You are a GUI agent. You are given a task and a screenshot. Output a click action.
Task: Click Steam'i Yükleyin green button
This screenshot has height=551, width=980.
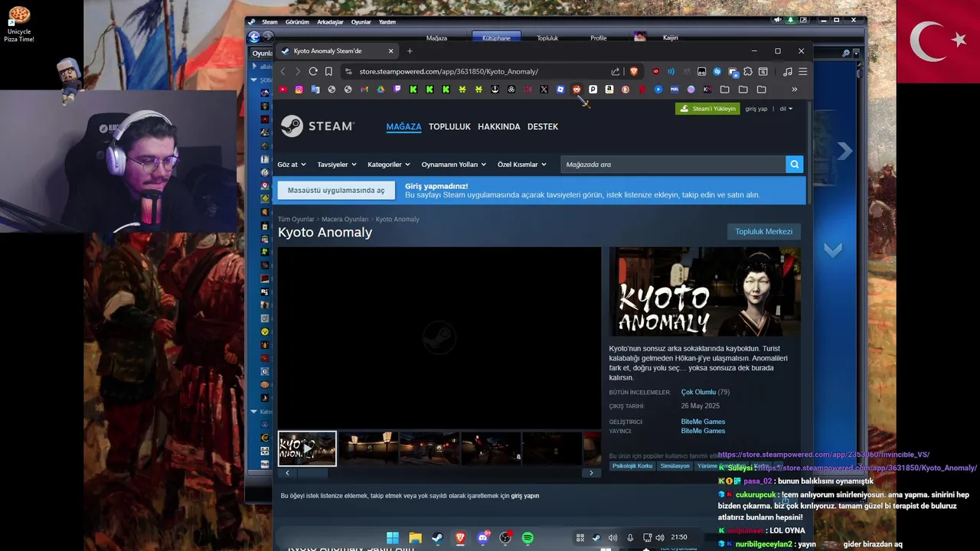(x=707, y=109)
